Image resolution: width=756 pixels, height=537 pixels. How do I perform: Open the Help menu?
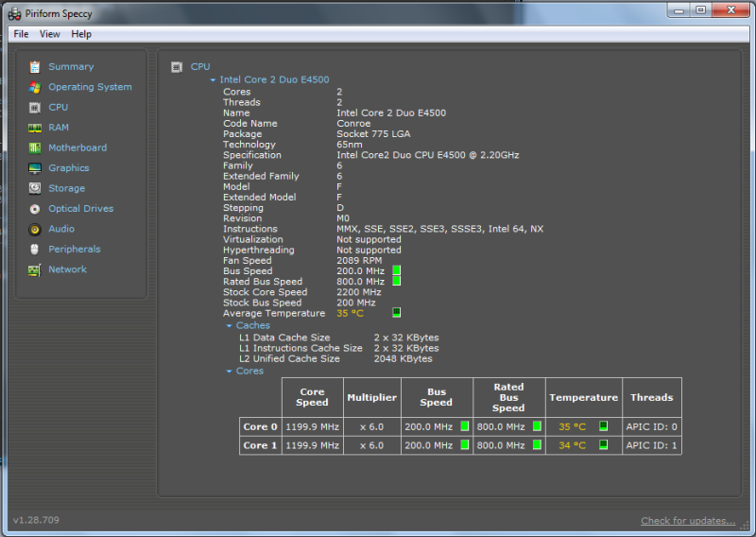pos(82,34)
